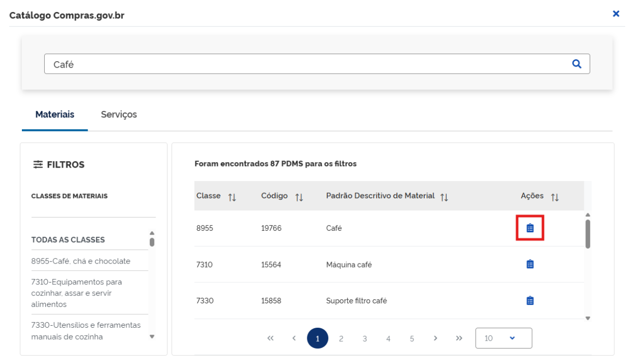Jump to last page with double chevron
This screenshot has width=644, height=364.
point(459,338)
